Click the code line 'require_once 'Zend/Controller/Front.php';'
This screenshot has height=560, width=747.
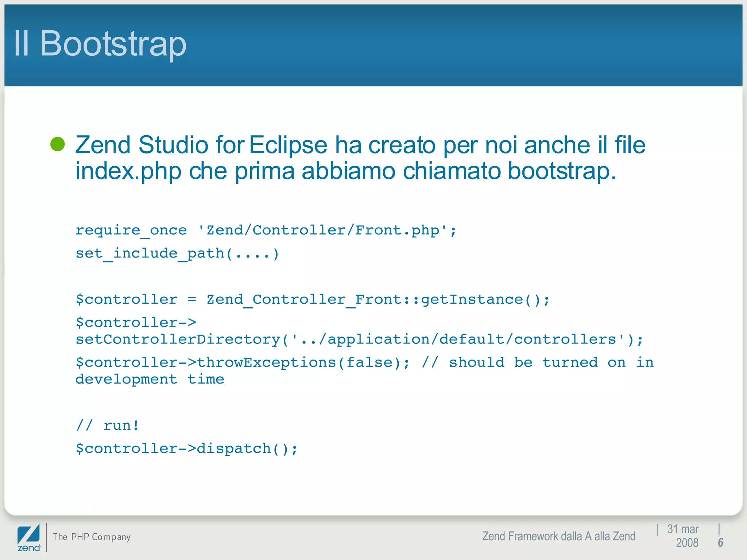pos(266,230)
